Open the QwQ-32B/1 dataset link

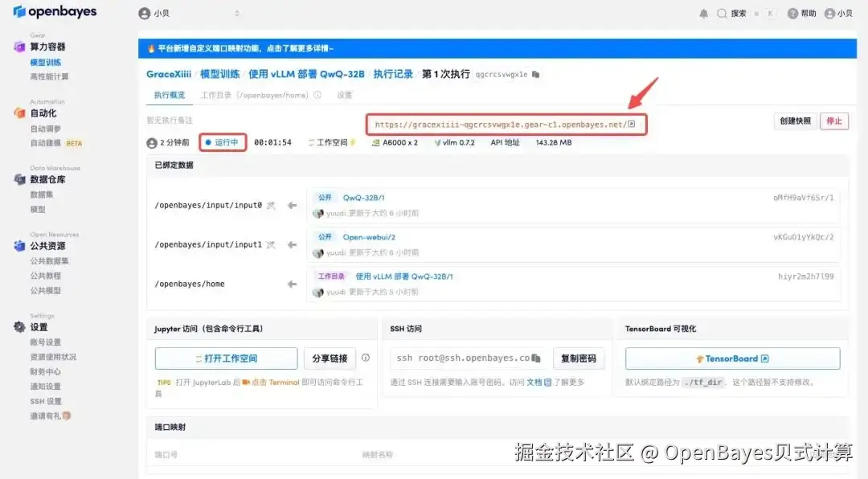[364, 198]
